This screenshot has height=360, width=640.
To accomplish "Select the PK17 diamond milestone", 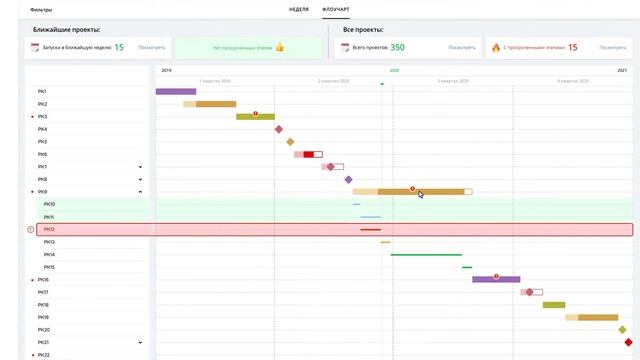I will tap(529, 292).
